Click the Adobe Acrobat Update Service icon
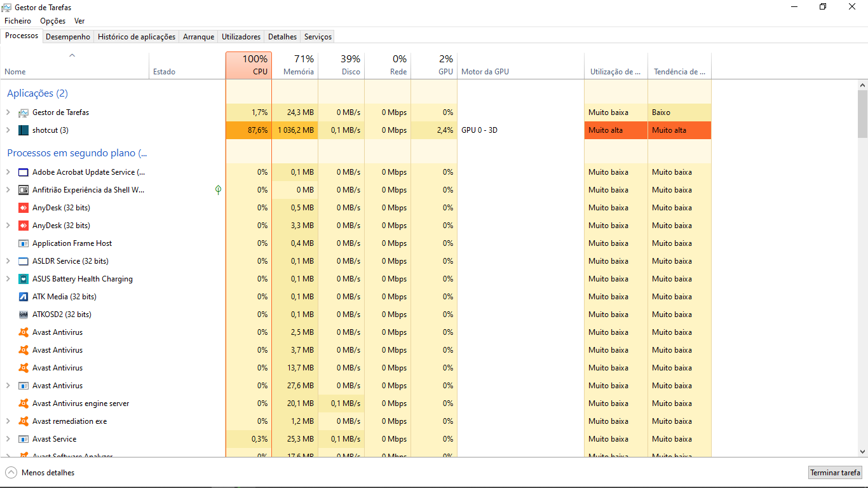This screenshot has width=868, height=488. coord(24,172)
